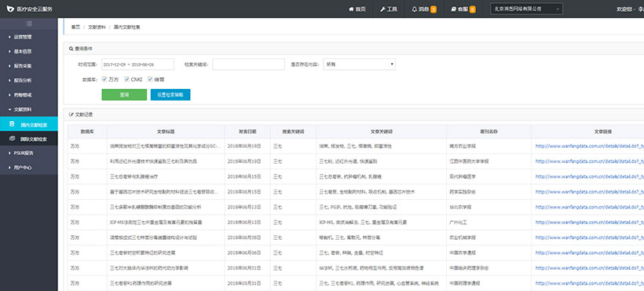Uncheck the 万方 database checkbox
644x291 pixels.
[x=104, y=79]
